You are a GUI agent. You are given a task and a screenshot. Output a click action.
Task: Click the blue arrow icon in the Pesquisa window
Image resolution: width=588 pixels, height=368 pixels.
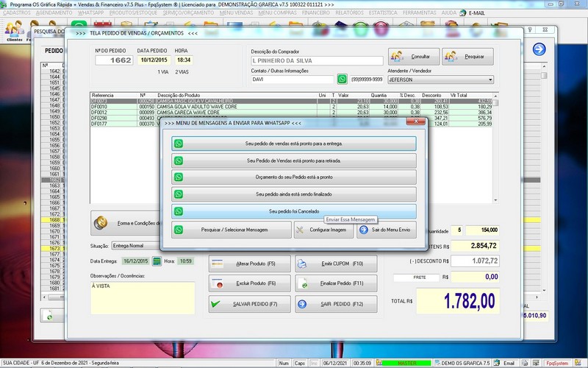[x=539, y=49]
